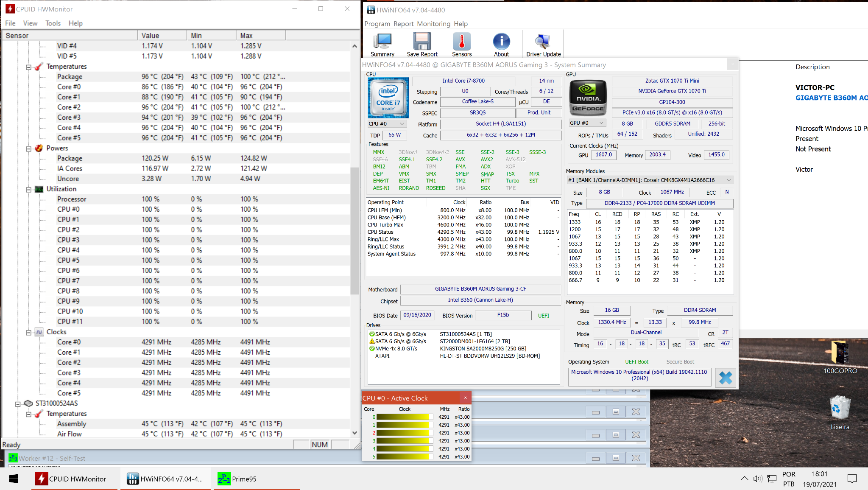Open the CPU #0 selector dropdown
This screenshot has height=490, width=868.
(x=387, y=123)
